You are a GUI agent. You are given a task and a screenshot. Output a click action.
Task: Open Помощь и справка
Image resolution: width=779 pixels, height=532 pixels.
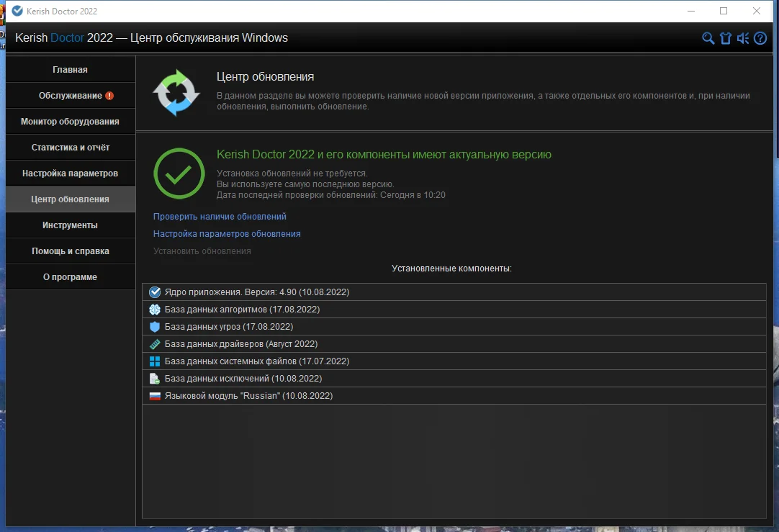pos(70,251)
